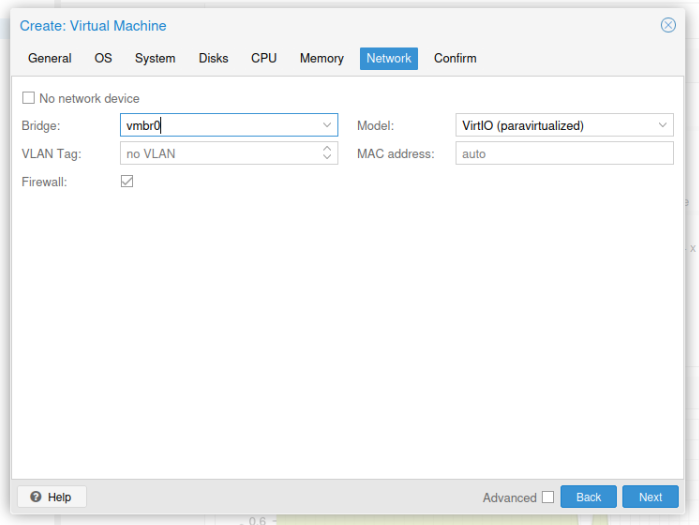
Task: Enable the No network device checkbox
Action: pyautogui.click(x=29, y=98)
